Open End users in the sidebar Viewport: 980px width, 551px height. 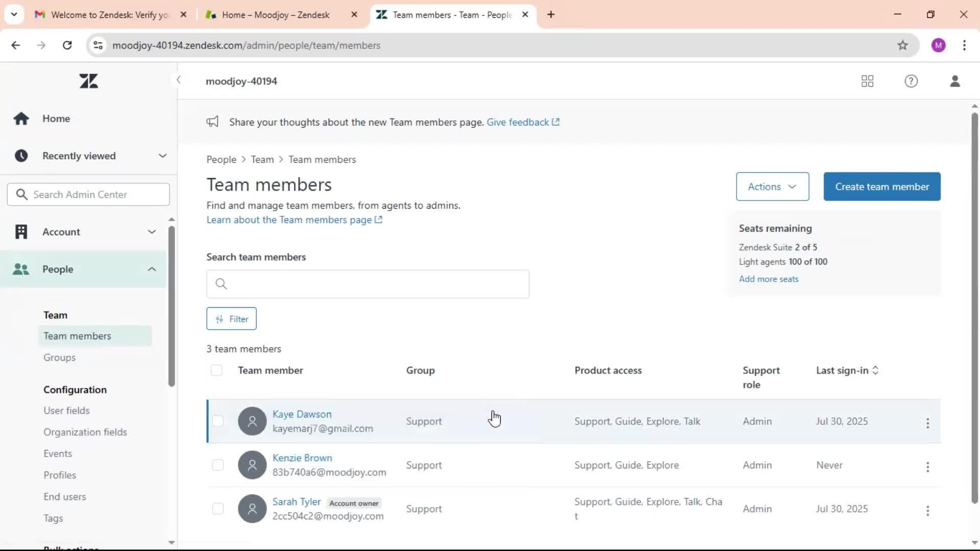pyautogui.click(x=65, y=496)
